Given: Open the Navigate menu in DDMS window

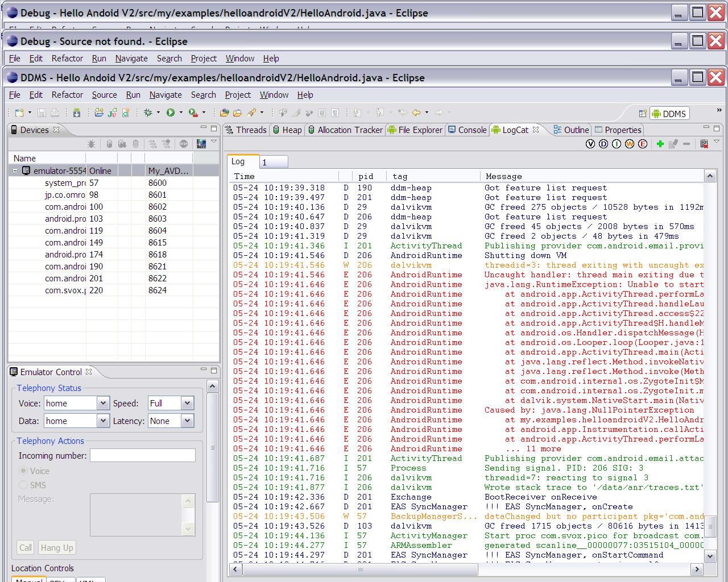Looking at the screenshot, I should point(165,95).
